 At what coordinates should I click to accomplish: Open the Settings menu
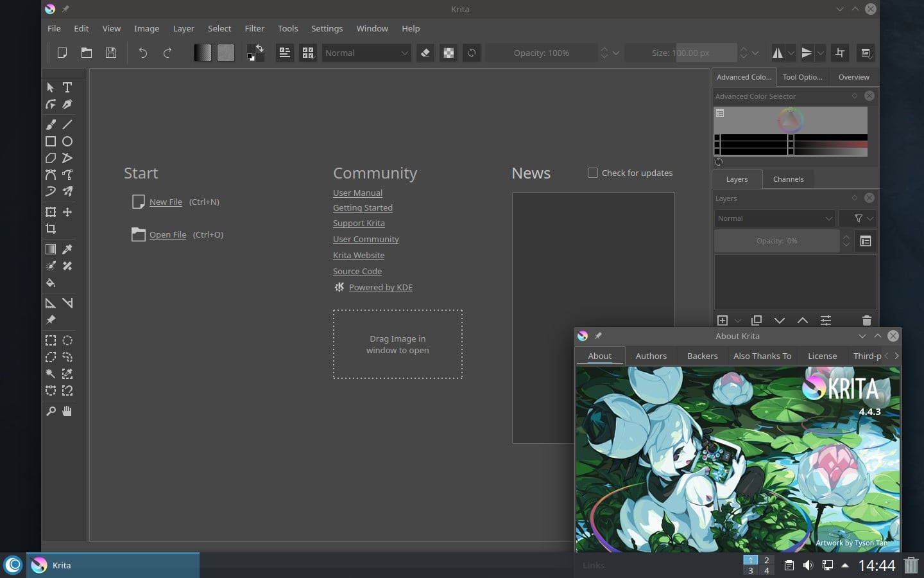coord(327,28)
